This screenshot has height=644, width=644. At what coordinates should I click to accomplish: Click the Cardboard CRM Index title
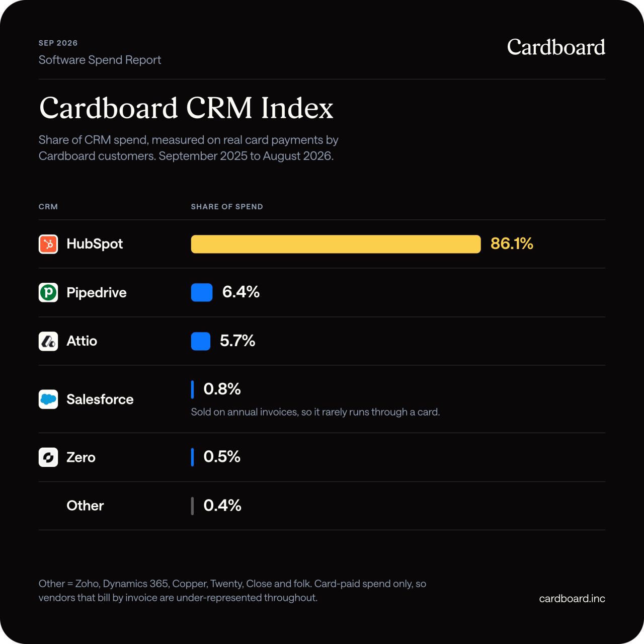click(x=186, y=108)
